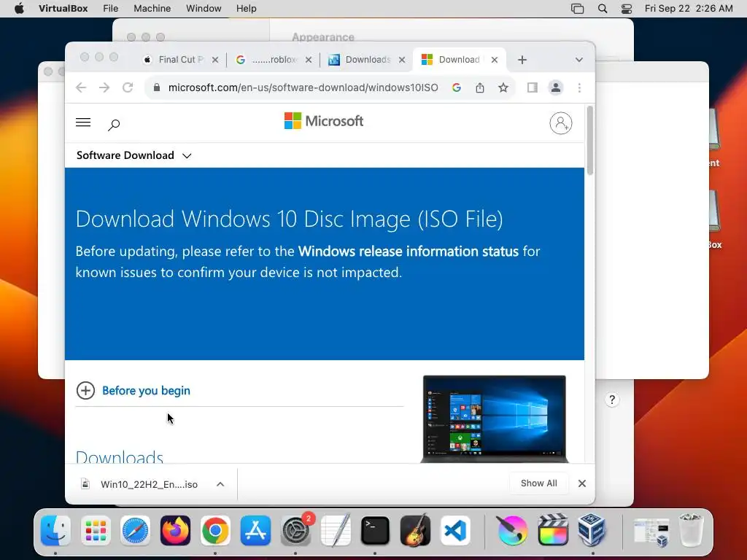
Task: Click the date and time in menu bar
Action: (689, 9)
